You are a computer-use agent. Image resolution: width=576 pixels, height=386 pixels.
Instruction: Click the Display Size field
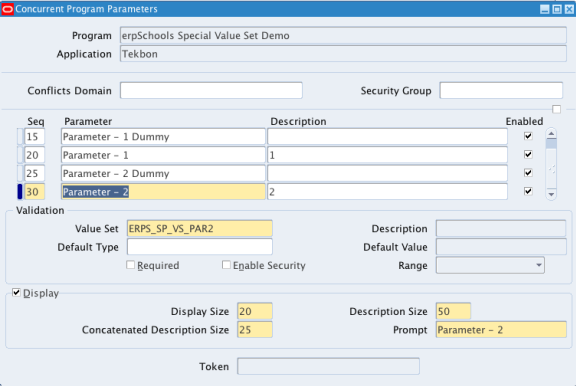(x=255, y=311)
